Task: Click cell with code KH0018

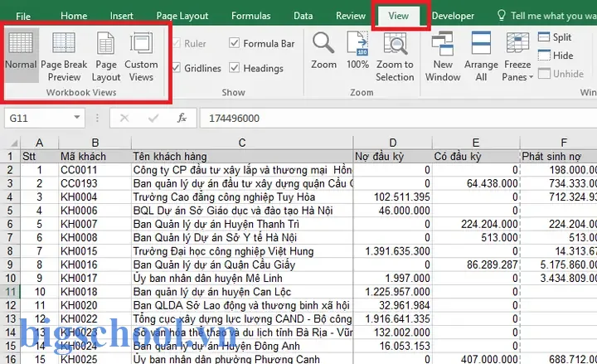Action: 95,292
